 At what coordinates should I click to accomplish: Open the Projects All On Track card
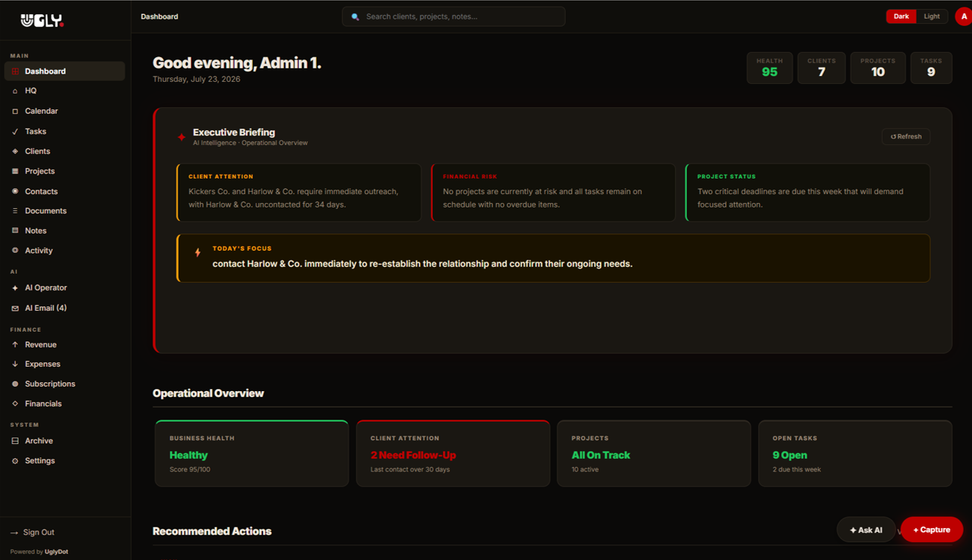pyautogui.click(x=654, y=454)
